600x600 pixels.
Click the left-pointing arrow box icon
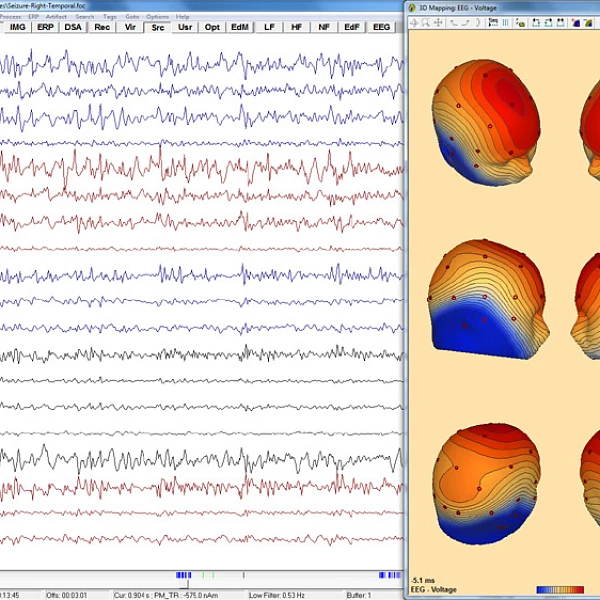pos(536,23)
